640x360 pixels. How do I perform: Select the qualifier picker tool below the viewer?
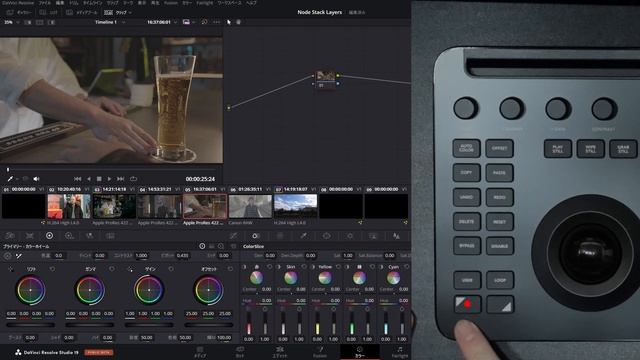[x=10, y=179]
